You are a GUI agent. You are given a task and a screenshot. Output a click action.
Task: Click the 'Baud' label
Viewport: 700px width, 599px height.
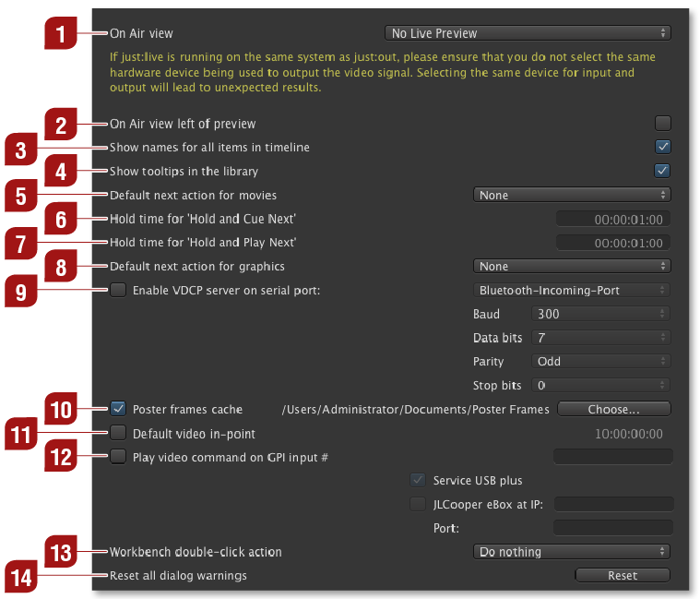[x=486, y=315]
